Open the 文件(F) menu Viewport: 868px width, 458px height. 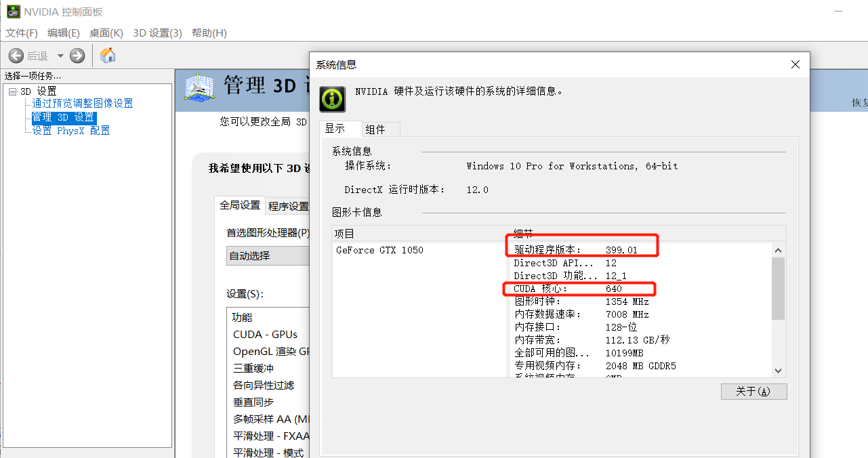tap(22, 33)
